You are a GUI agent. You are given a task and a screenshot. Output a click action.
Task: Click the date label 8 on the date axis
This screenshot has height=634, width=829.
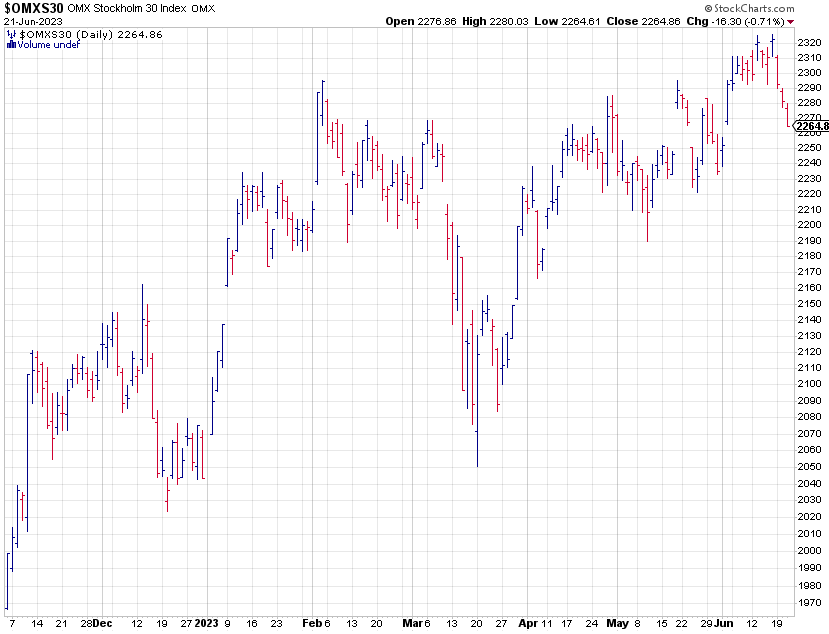[637, 623]
